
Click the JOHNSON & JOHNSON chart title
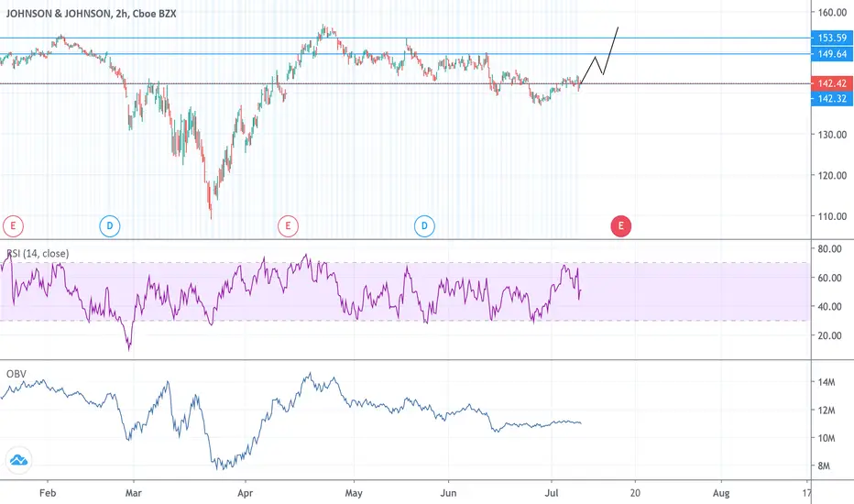coord(91,14)
